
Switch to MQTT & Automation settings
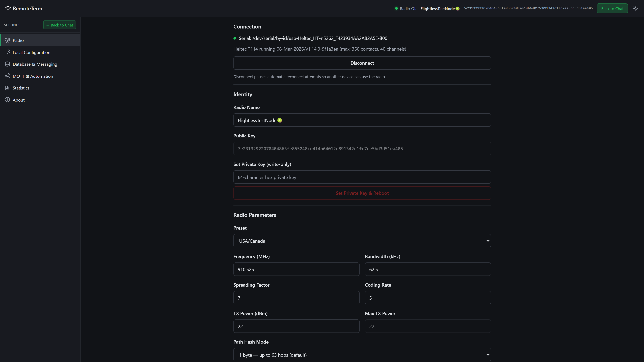coord(33,76)
